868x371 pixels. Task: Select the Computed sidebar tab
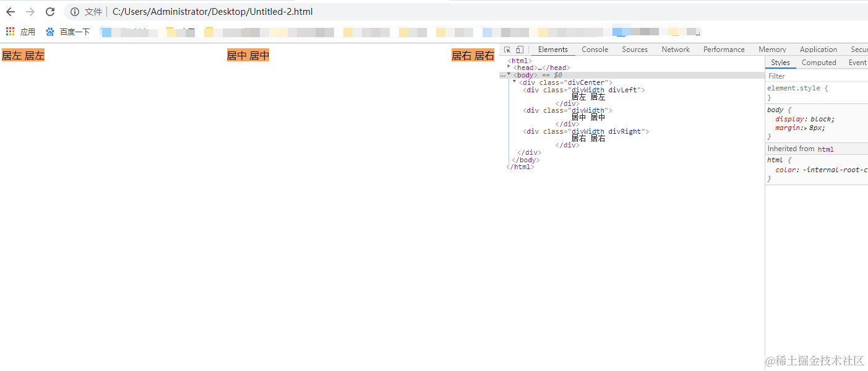tap(819, 63)
